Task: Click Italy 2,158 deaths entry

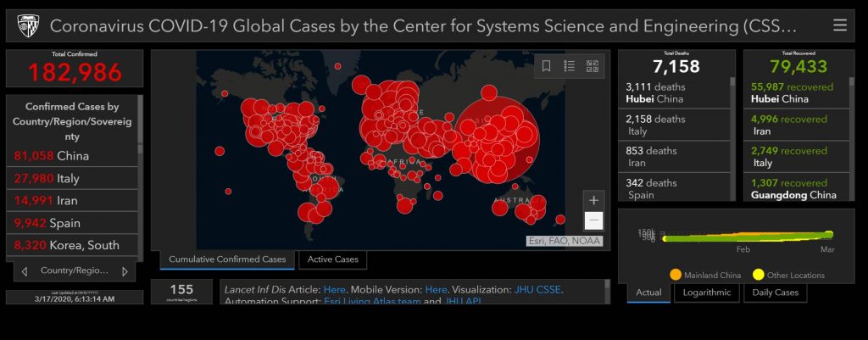Action: click(674, 125)
